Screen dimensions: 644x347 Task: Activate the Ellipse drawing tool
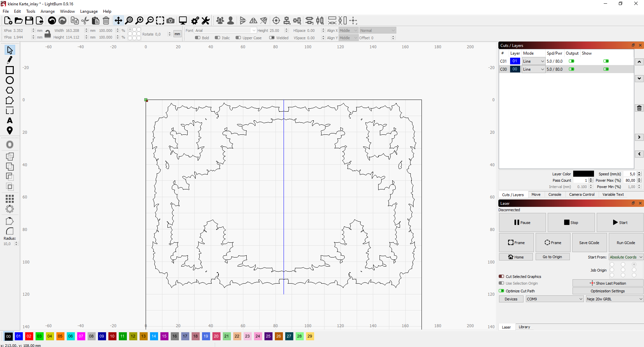click(10, 80)
